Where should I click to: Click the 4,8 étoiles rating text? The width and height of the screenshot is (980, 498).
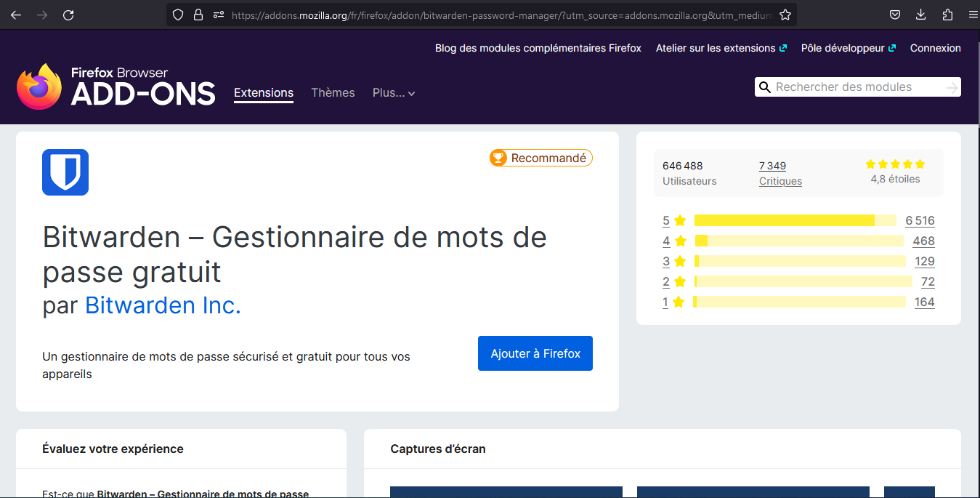tap(895, 179)
